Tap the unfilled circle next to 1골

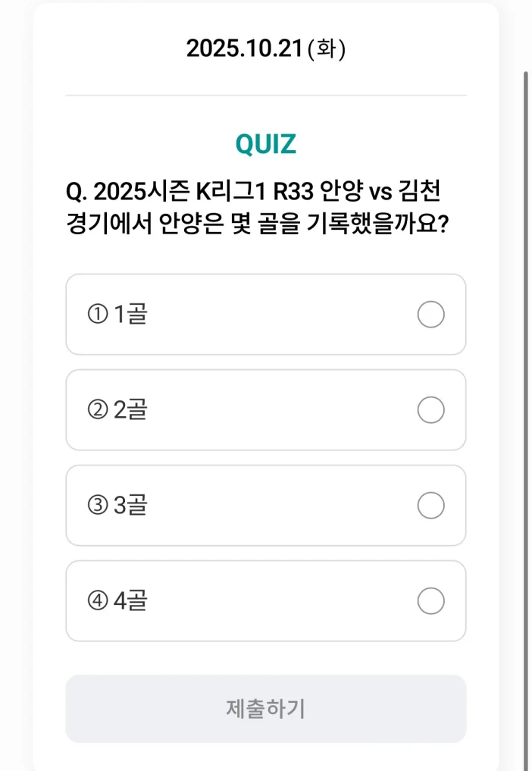[x=430, y=315]
